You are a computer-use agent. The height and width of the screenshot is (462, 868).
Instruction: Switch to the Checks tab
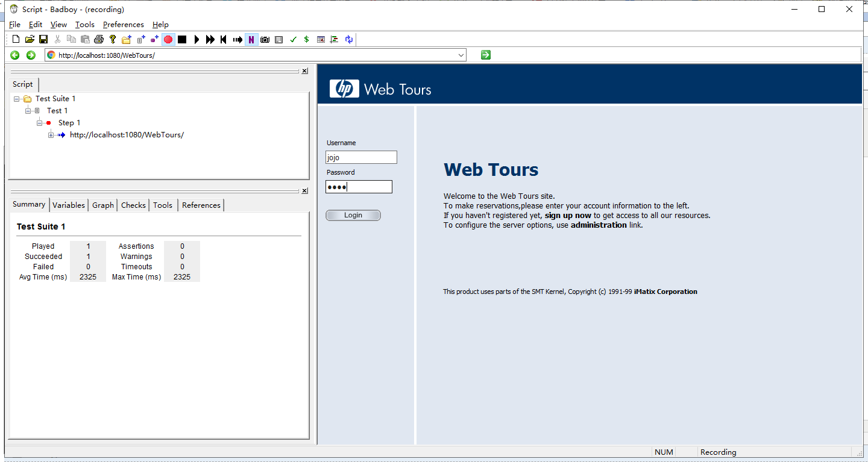tap(133, 205)
